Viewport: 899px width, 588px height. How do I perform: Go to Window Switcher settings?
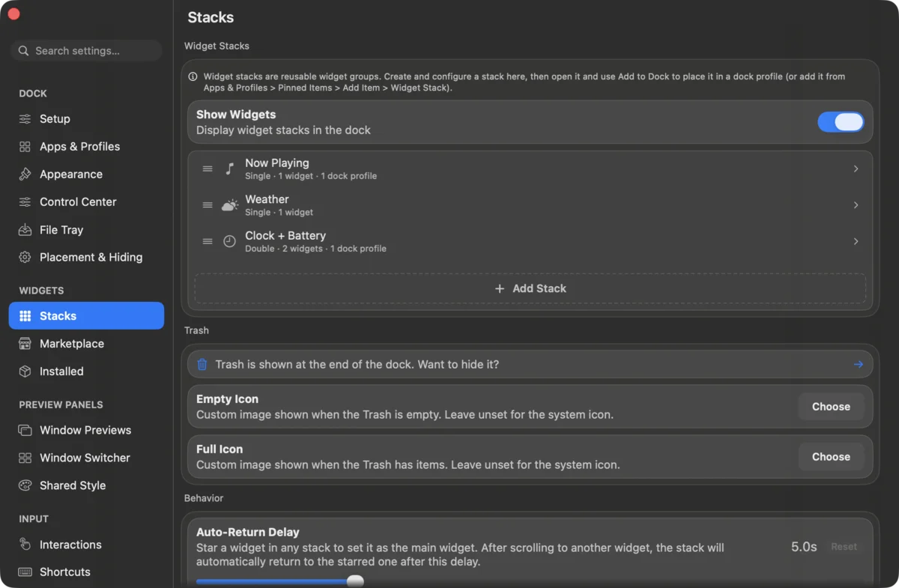coord(86,458)
